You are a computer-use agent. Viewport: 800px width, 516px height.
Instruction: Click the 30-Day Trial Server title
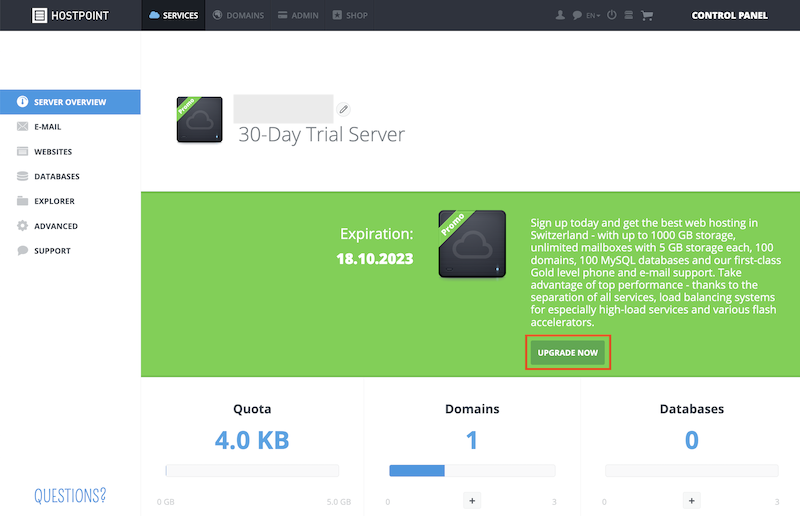321,135
